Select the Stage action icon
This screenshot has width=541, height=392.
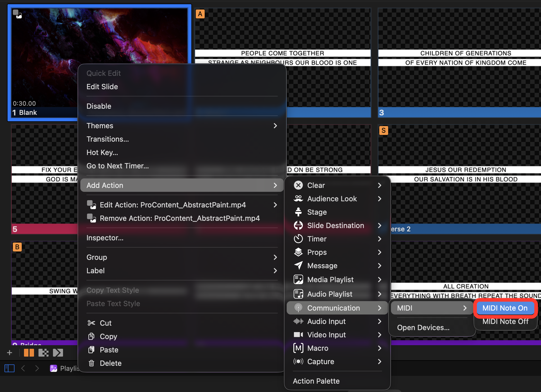298,212
